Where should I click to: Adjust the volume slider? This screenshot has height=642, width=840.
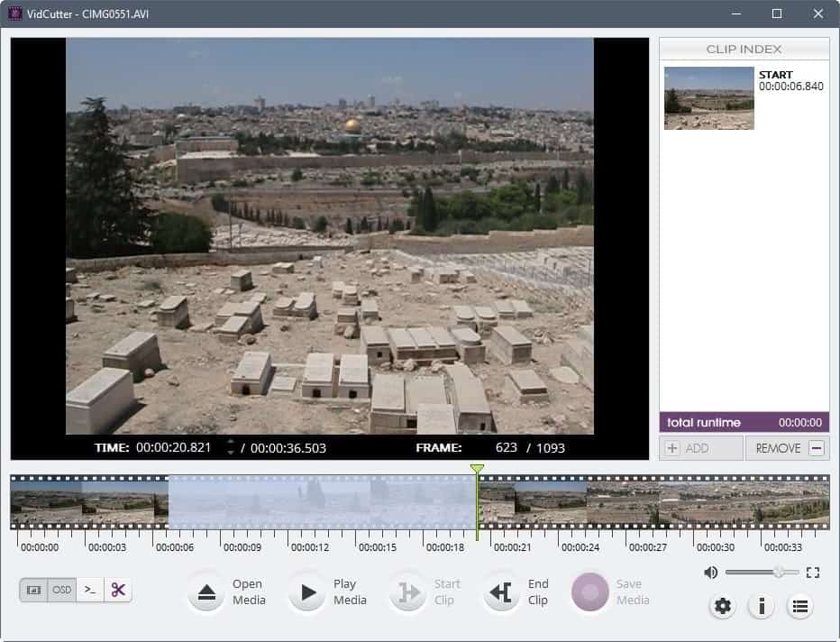click(x=777, y=572)
